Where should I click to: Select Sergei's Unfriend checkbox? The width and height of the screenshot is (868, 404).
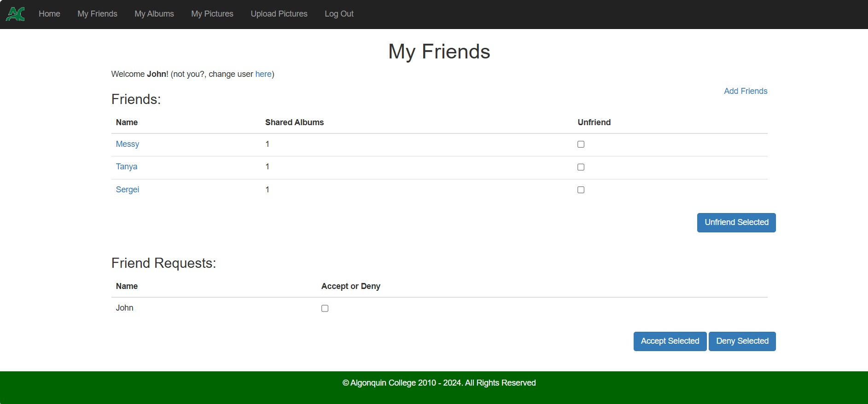click(x=581, y=190)
